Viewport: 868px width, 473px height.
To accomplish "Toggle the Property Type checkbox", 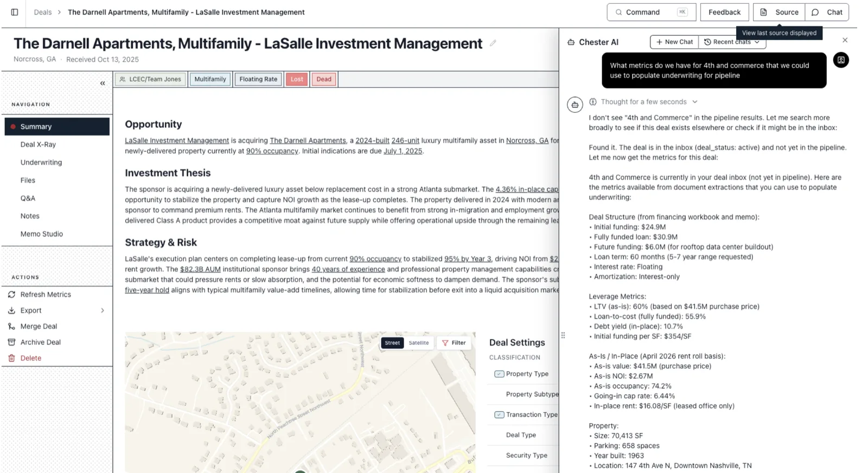I will (x=499, y=374).
